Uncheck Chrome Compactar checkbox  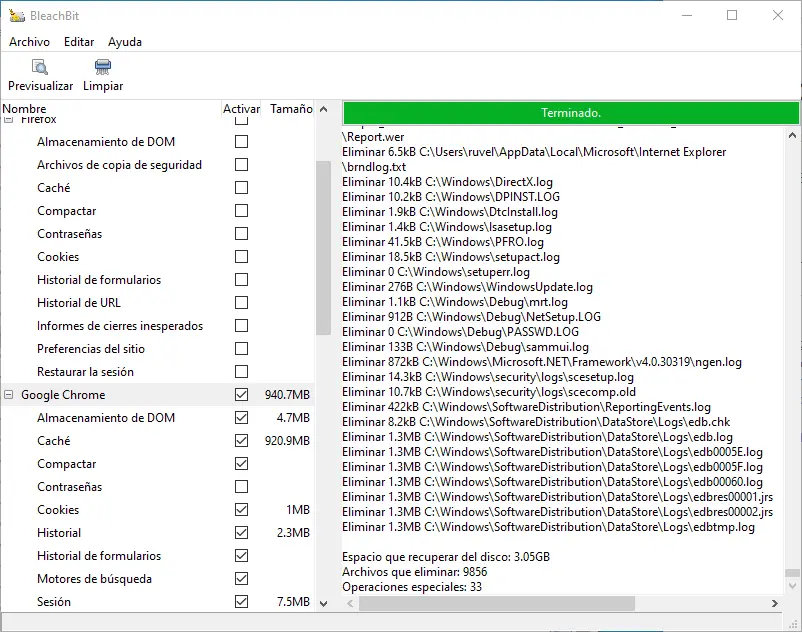(241, 464)
